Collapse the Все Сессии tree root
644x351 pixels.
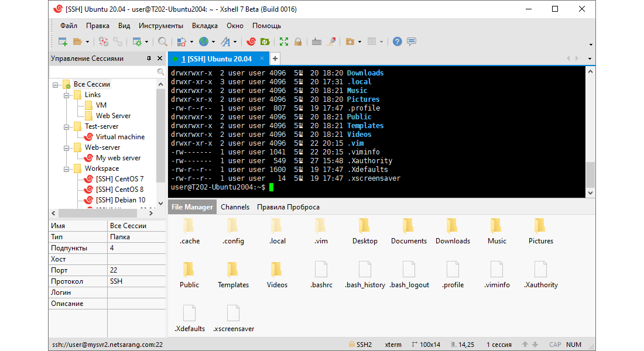click(55, 85)
